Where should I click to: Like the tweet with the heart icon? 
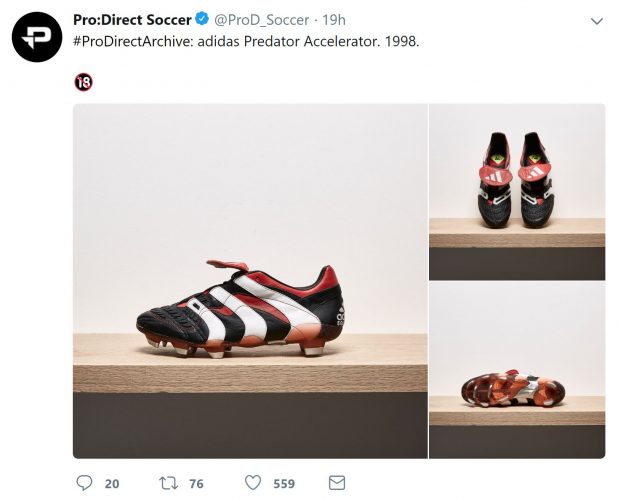[x=253, y=483]
